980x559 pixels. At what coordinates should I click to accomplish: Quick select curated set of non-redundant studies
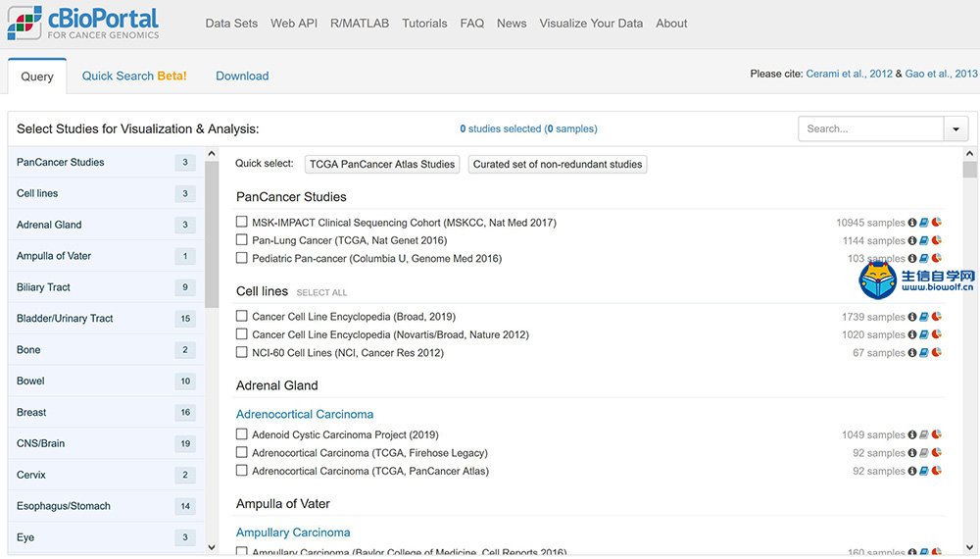pos(558,164)
